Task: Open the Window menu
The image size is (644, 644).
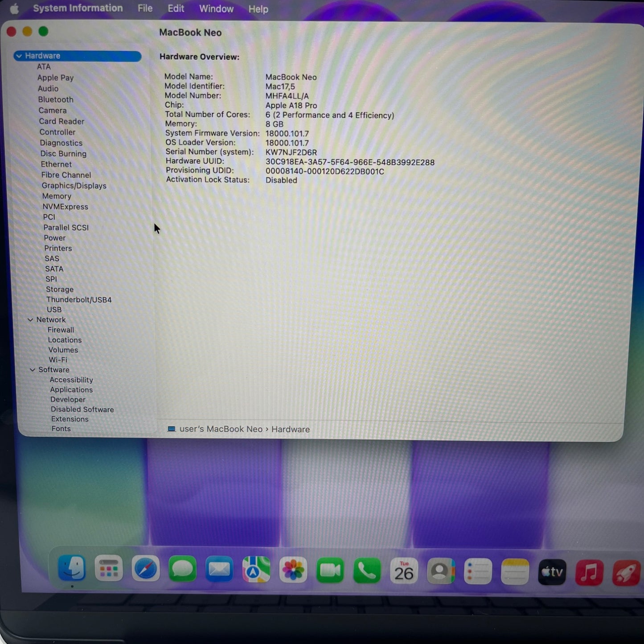Action: (216, 9)
